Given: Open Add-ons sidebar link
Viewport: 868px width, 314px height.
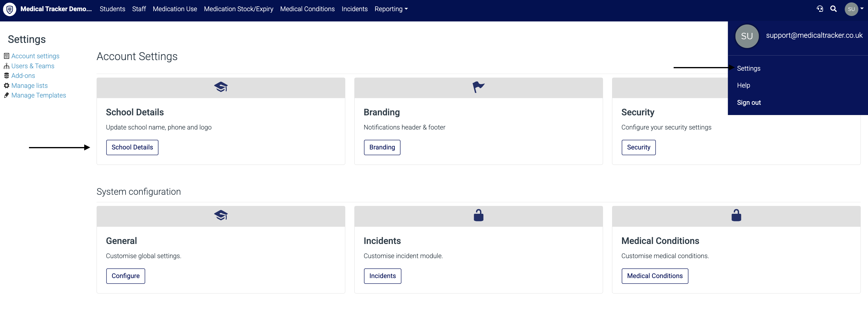Looking at the screenshot, I should pyautogui.click(x=23, y=75).
